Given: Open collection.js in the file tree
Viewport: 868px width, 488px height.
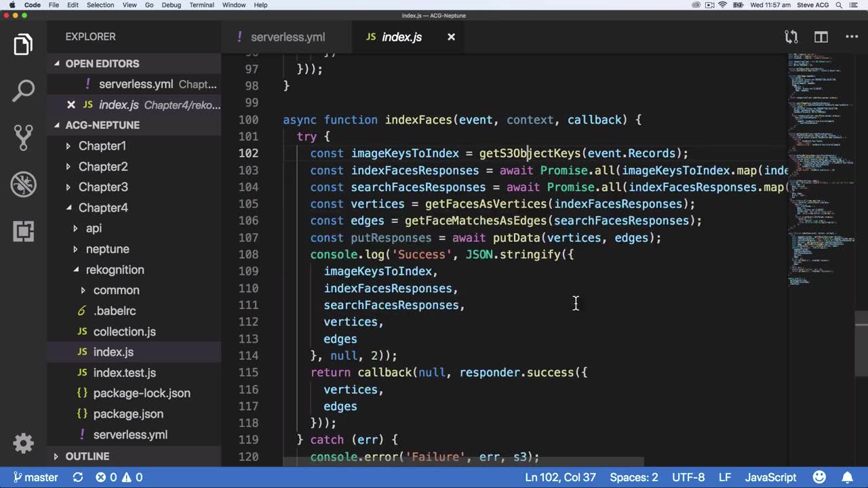Looking at the screenshot, I should pos(124,331).
